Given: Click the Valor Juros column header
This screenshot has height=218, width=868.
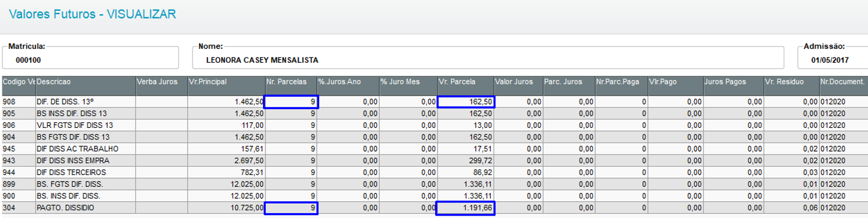Looking at the screenshot, I should point(518,85).
